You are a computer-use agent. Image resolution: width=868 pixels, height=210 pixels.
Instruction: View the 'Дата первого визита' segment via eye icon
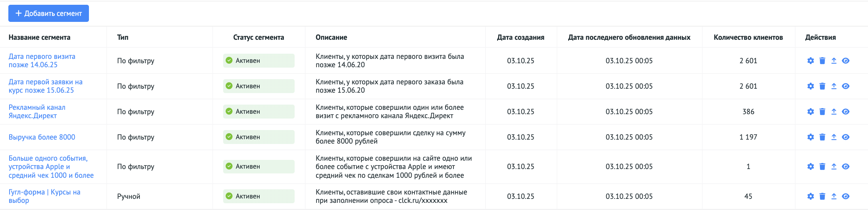point(846,61)
